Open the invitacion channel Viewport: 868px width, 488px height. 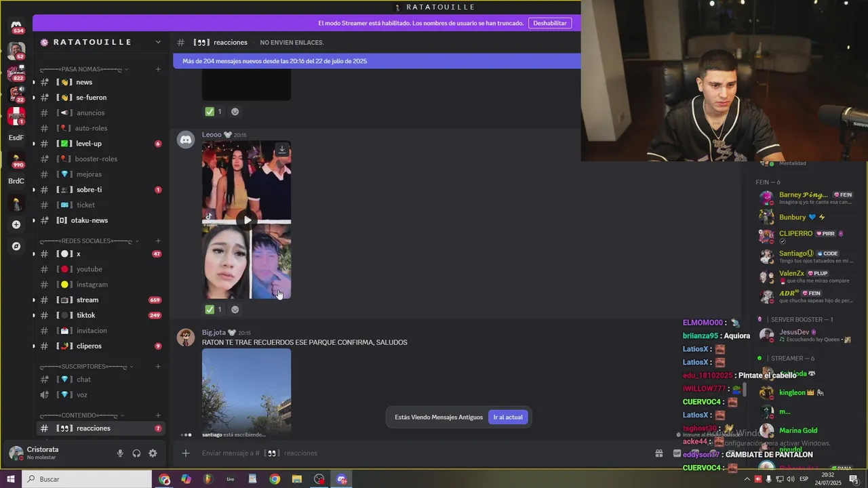tap(100, 331)
